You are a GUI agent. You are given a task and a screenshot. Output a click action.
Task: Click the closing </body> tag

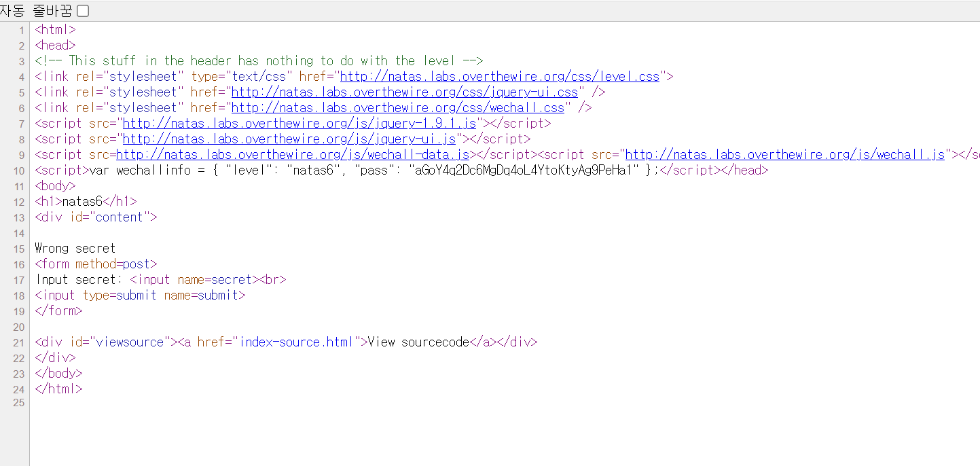pos(58,373)
